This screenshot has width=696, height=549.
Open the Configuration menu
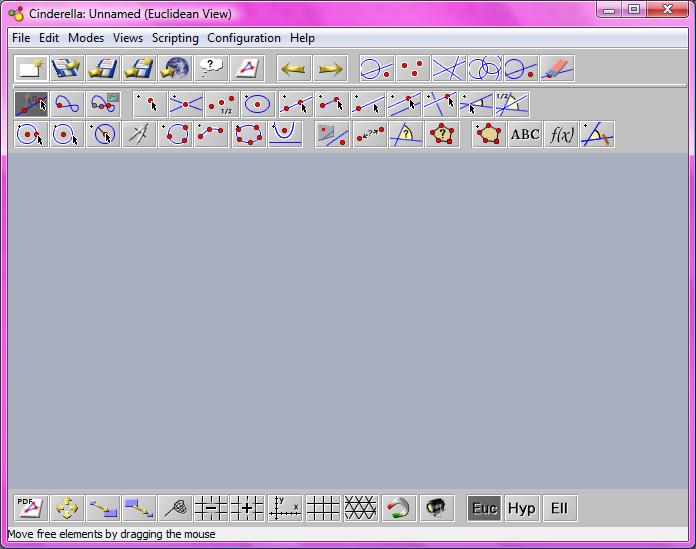(244, 38)
